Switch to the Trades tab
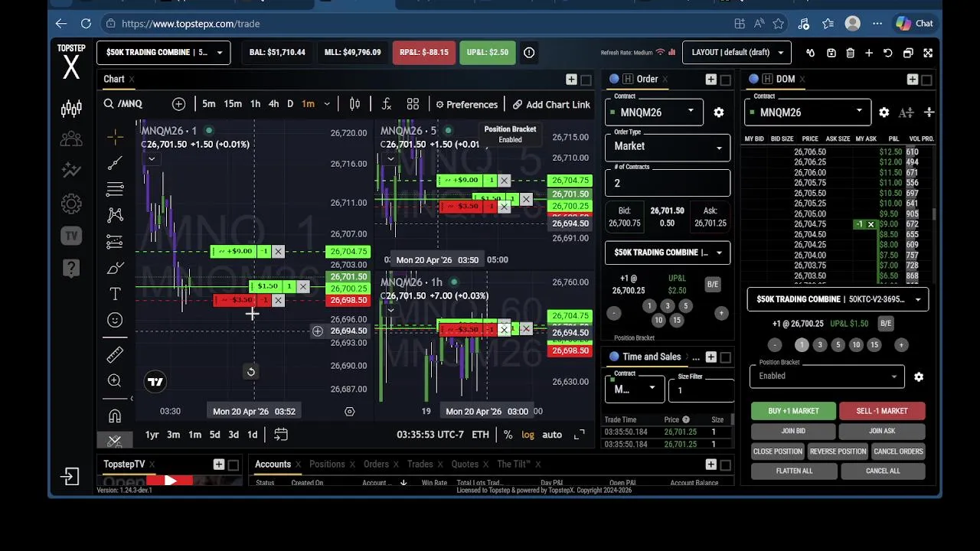 (x=420, y=464)
